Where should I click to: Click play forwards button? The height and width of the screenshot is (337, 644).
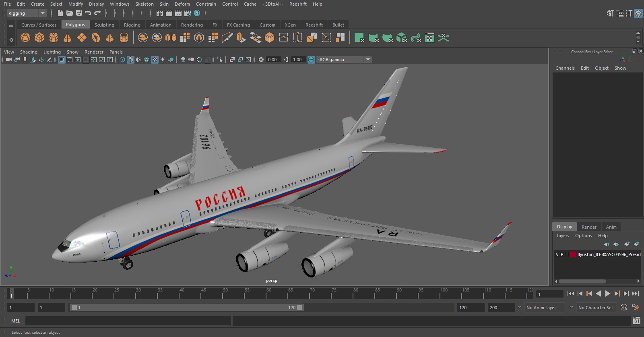(x=608, y=294)
